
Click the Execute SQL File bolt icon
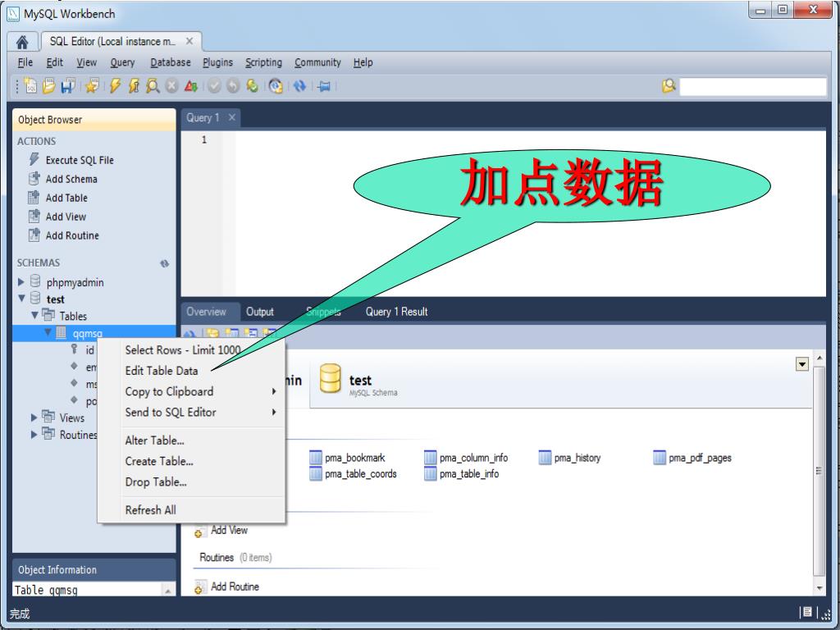pos(34,160)
